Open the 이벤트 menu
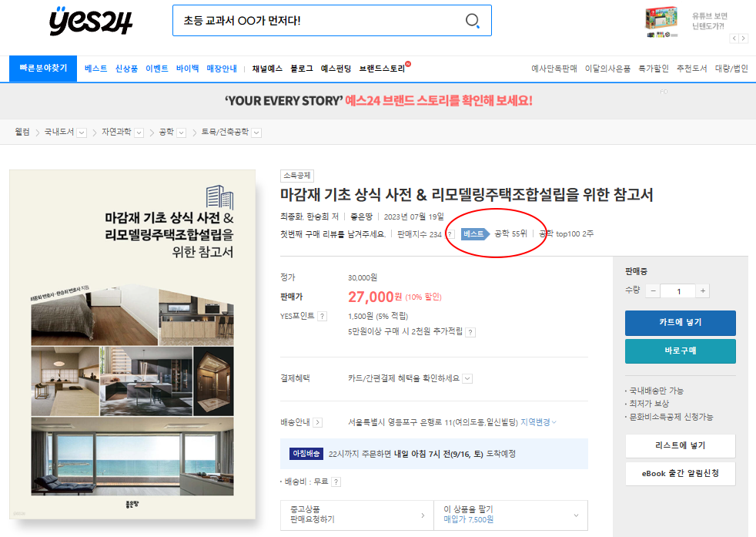 157,69
